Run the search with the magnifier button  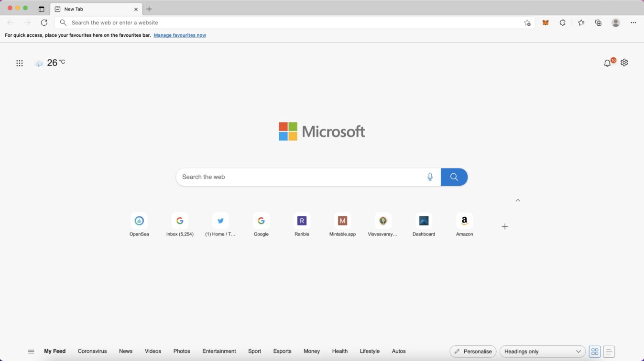(453, 177)
